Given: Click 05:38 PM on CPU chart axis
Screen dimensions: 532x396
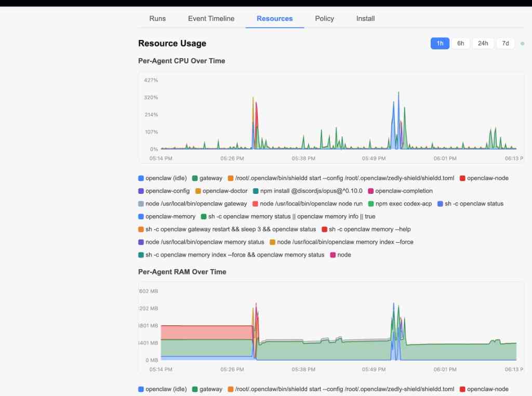Looking at the screenshot, I should pyautogui.click(x=303, y=159).
